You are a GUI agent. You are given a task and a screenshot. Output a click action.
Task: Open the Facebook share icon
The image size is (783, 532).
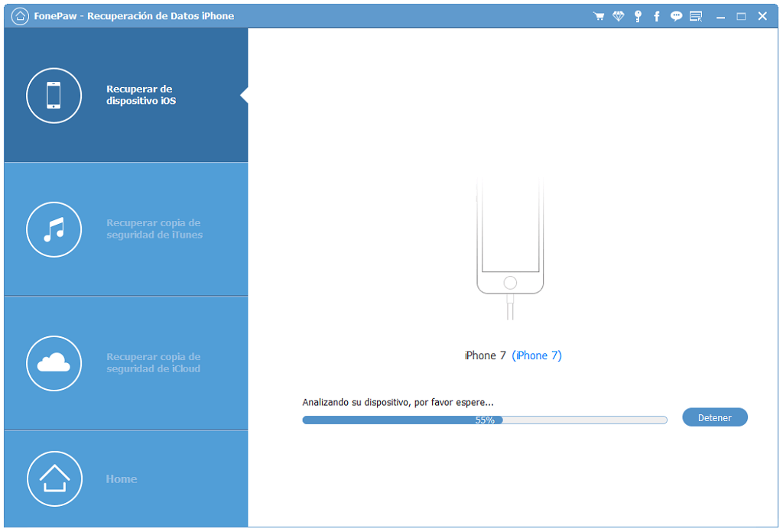[657, 17]
